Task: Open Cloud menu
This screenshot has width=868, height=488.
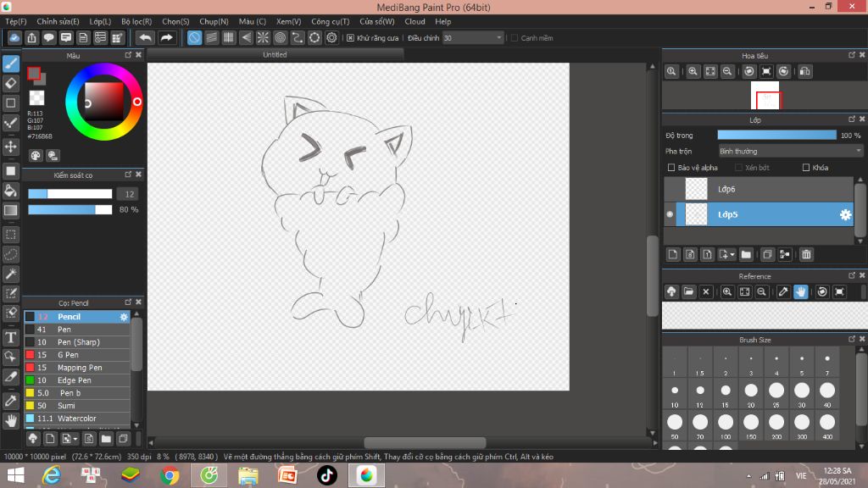Action: 415,21
